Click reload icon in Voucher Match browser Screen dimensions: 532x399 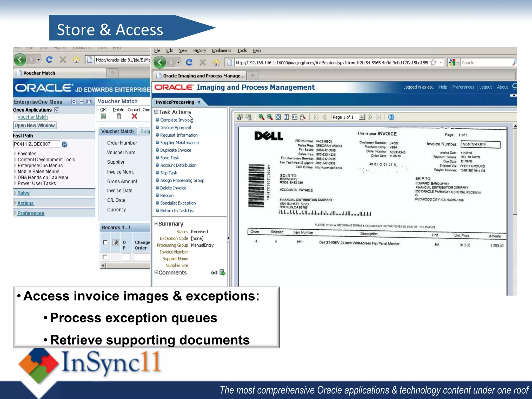pyautogui.click(x=49, y=60)
